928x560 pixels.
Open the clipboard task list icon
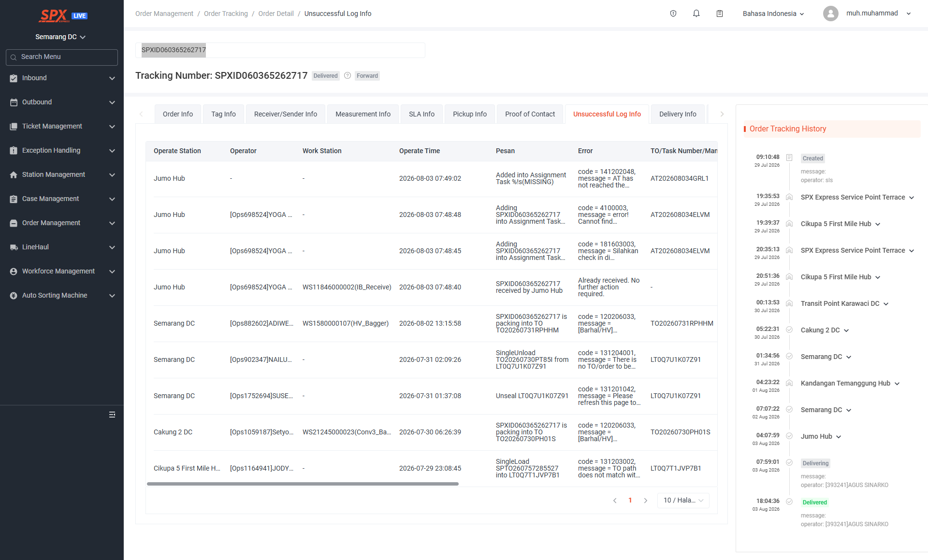(x=720, y=14)
